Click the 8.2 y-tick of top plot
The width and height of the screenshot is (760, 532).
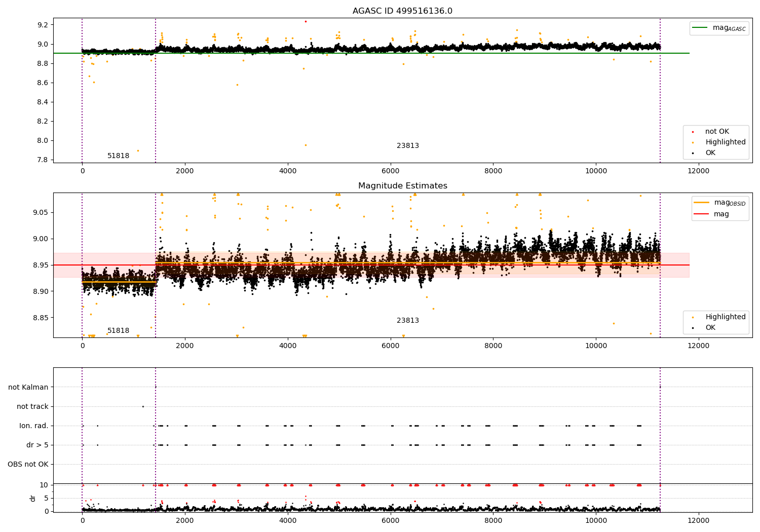click(x=43, y=121)
